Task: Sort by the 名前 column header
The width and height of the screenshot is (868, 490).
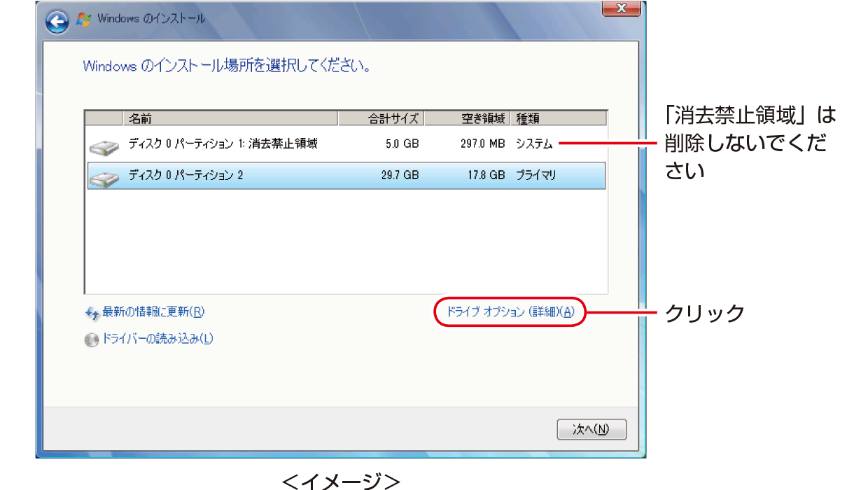Action: click(230, 118)
